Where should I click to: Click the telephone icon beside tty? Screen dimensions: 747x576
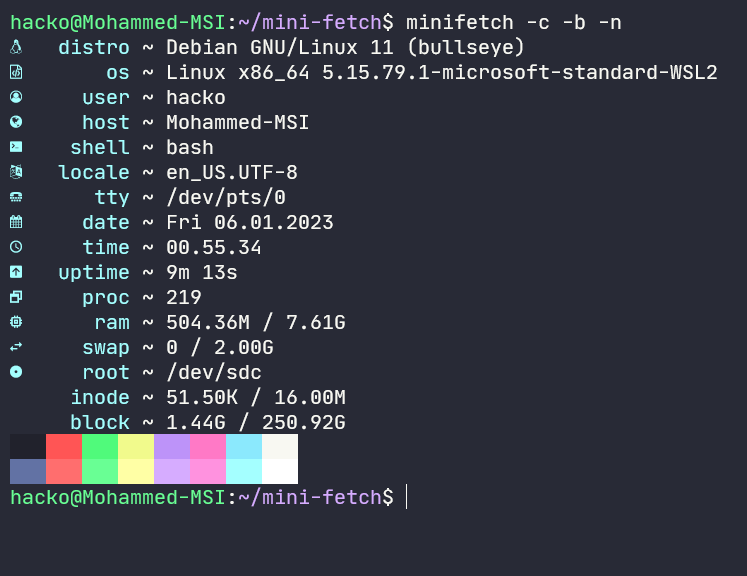coord(16,197)
